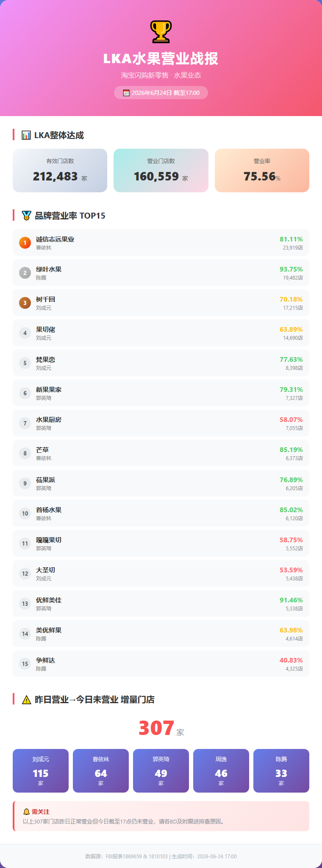Click the 93.75% rate for 绿叶水果
The image size is (322, 868).
click(x=291, y=269)
